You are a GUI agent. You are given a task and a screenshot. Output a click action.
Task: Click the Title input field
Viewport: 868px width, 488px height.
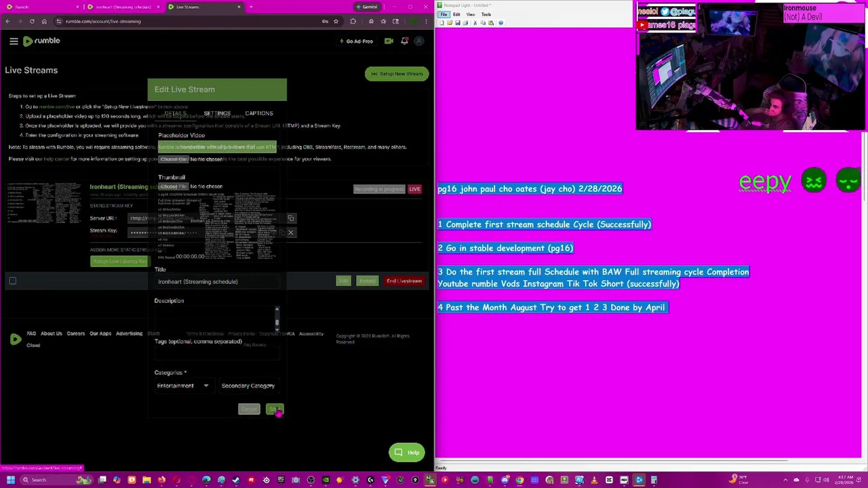217,282
